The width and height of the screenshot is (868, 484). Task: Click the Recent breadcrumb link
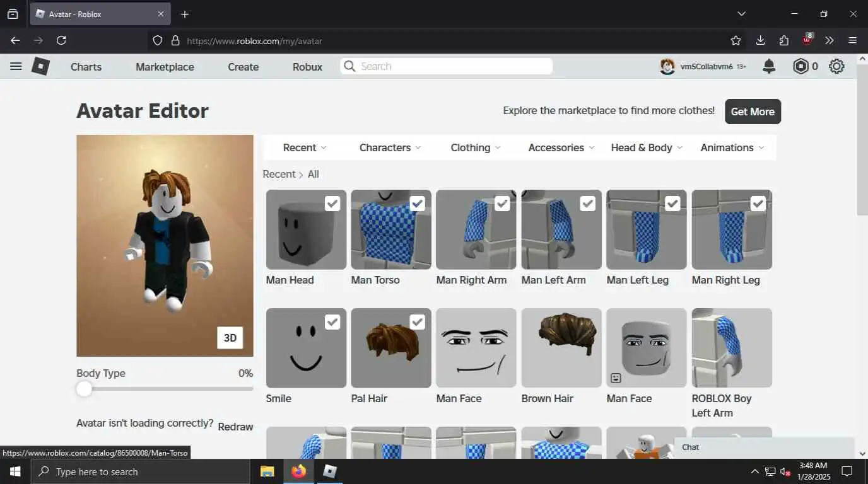coord(279,174)
